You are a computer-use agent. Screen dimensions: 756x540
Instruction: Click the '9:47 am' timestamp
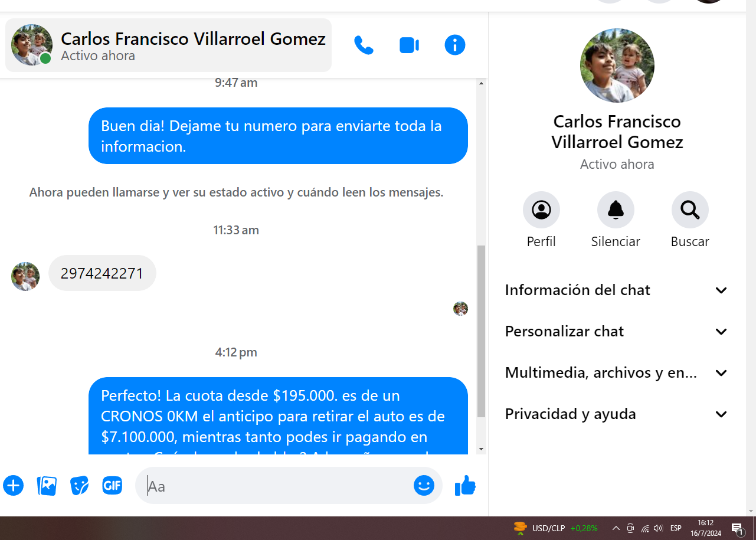click(236, 83)
